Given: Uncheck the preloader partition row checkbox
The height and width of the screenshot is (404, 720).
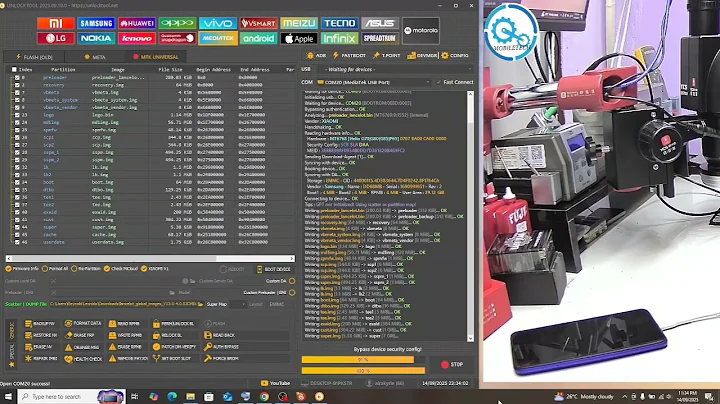Looking at the screenshot, I should tap(17, 78).
